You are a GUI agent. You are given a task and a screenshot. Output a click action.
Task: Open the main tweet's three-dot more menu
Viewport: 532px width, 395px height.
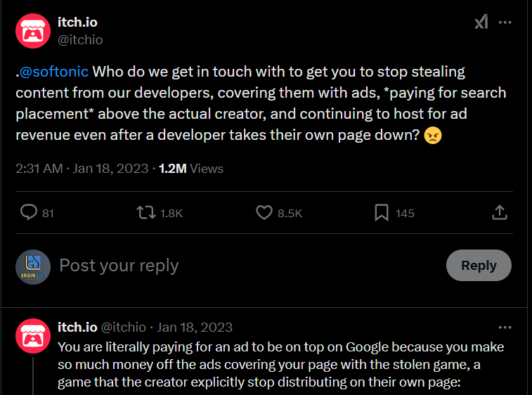click(x=505, y=22)
